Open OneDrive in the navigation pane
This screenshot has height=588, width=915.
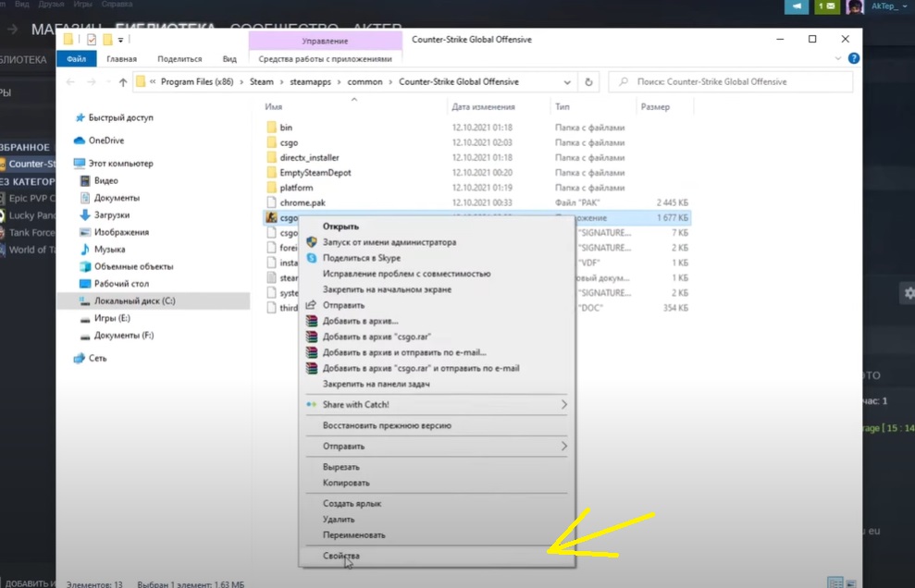click(105, 141)
